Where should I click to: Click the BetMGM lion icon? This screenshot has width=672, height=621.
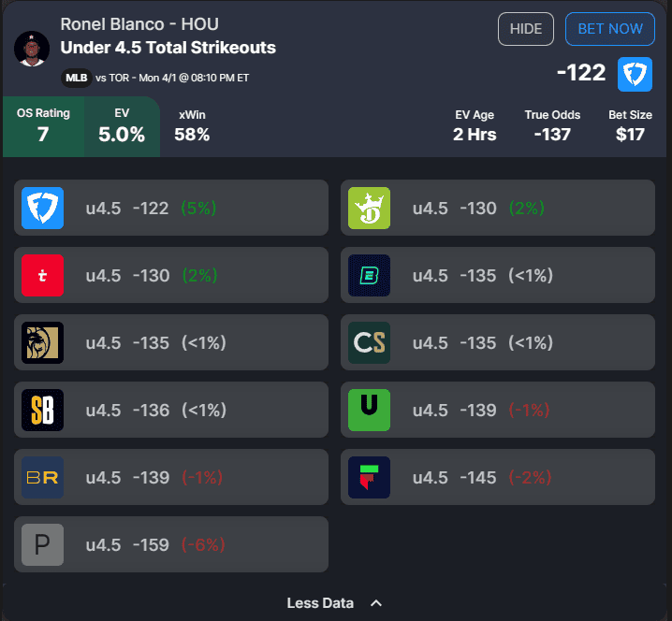click(x=42, y=342)
